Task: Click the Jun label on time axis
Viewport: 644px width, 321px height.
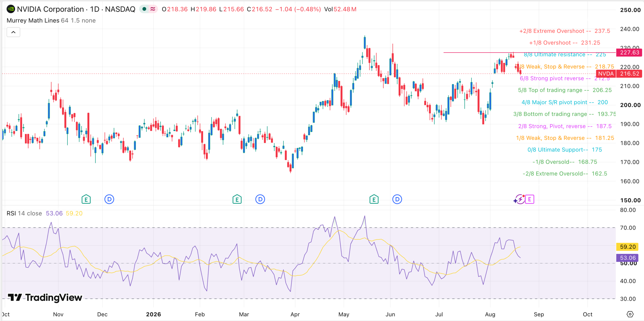Action: (390, 314)
